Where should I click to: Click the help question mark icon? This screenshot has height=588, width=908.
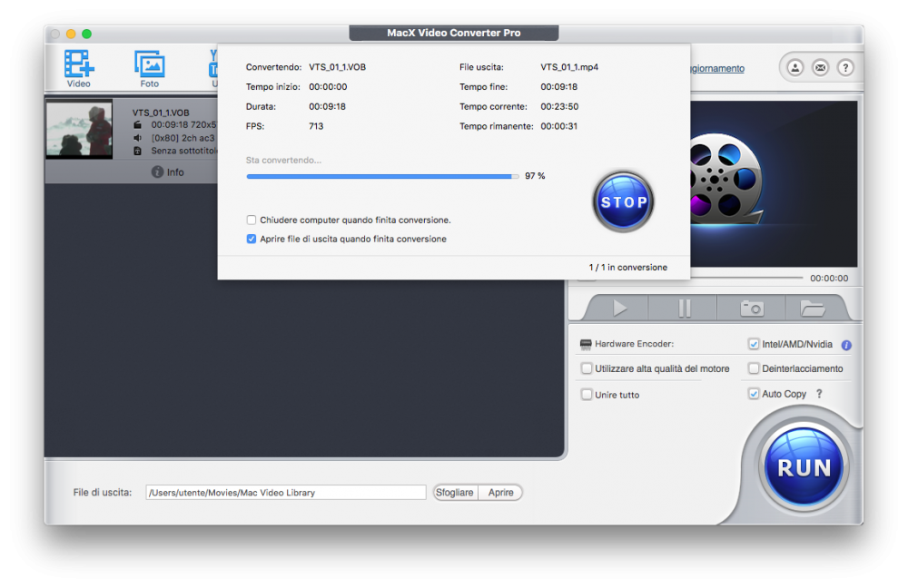point(845,68)
